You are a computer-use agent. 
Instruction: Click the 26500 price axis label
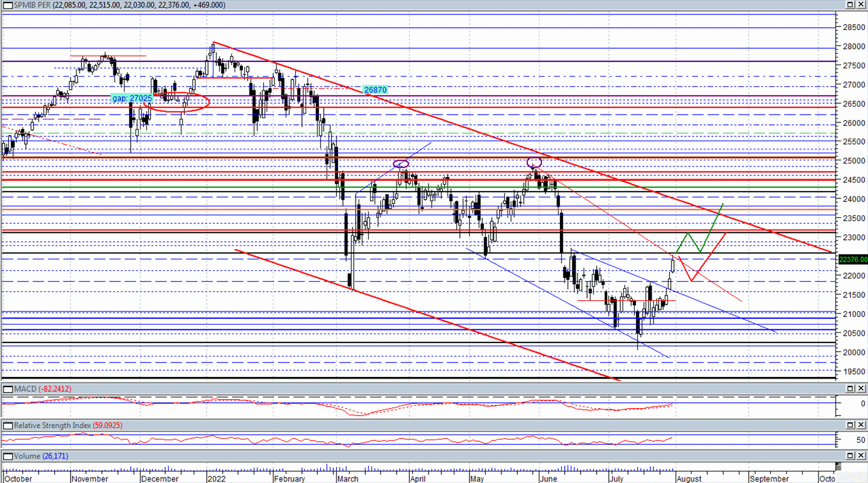(x=853, y=104)
